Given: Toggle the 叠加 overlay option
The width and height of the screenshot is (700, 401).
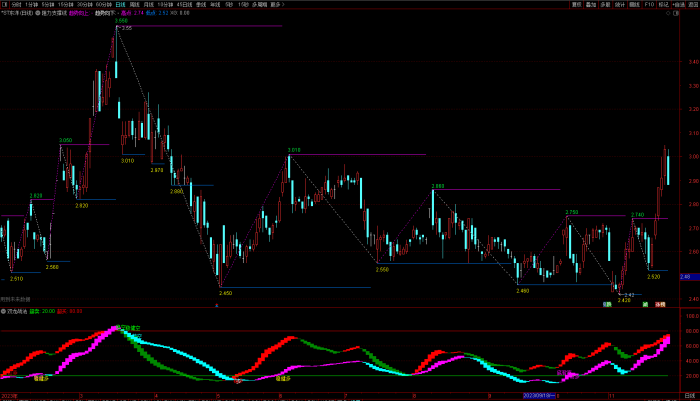Looking at the screenshot, I should (x=590, y=4).
